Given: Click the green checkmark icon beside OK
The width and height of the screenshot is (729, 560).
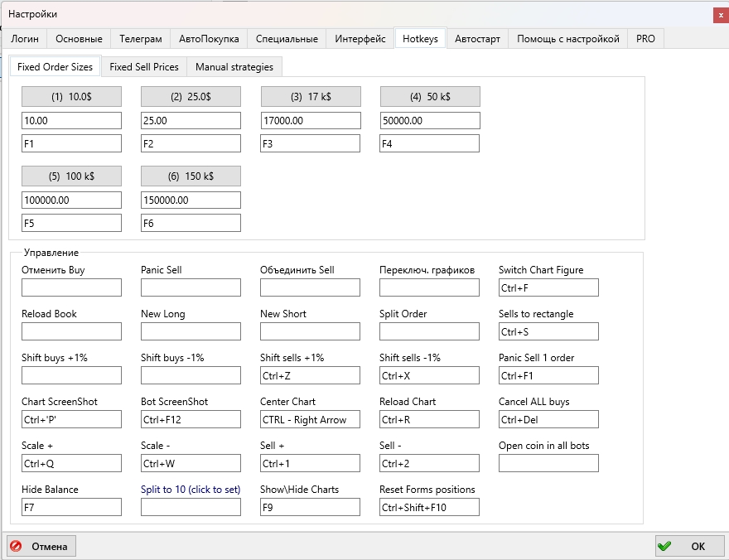Looking at the screenshot, I should 664,546.
